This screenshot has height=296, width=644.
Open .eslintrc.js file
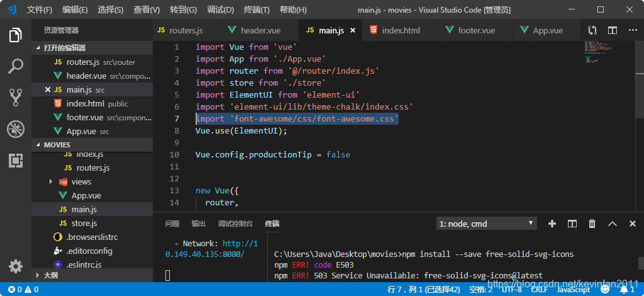tap(92, 265)
